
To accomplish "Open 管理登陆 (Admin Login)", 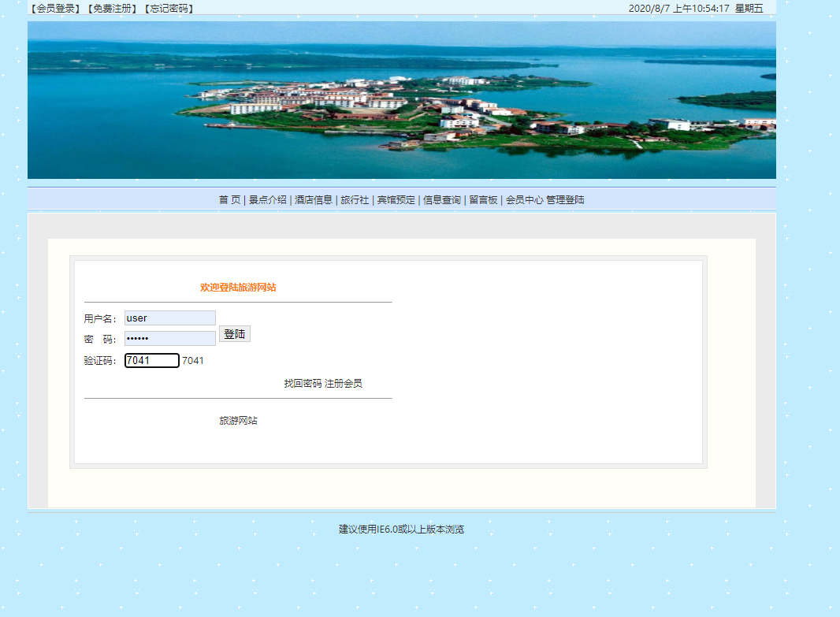I will (x=566, y=199).
